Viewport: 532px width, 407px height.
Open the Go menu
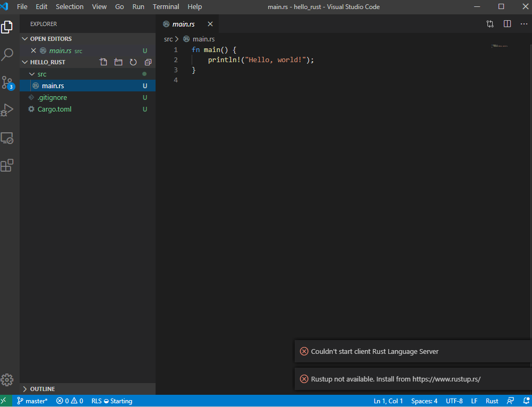119,7
